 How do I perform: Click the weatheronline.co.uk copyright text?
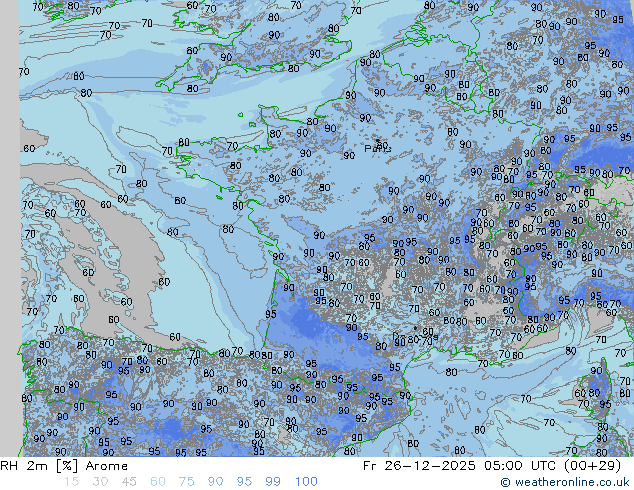tap(565, 482)
